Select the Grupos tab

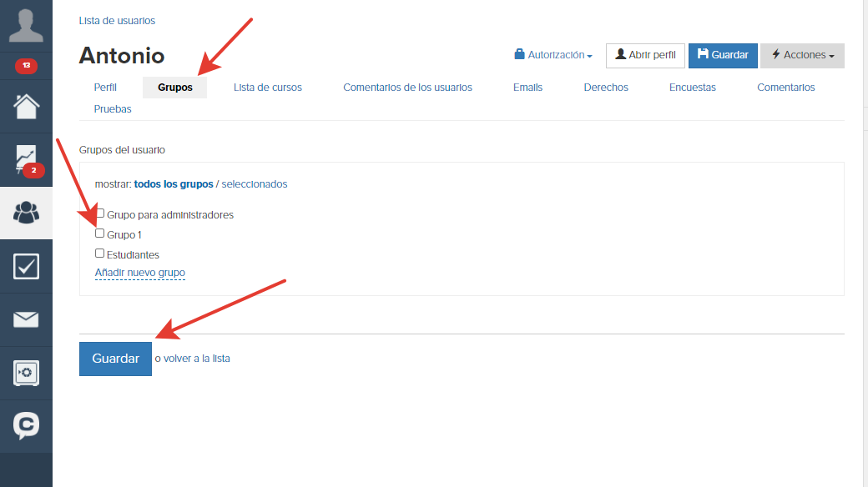point(175,88)
